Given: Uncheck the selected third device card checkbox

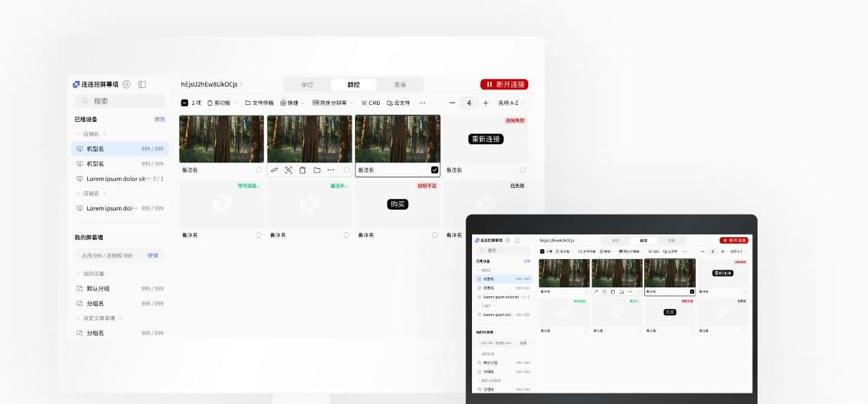Looking at the screenshot, I should pyautogui.click(x=435, y=170).
